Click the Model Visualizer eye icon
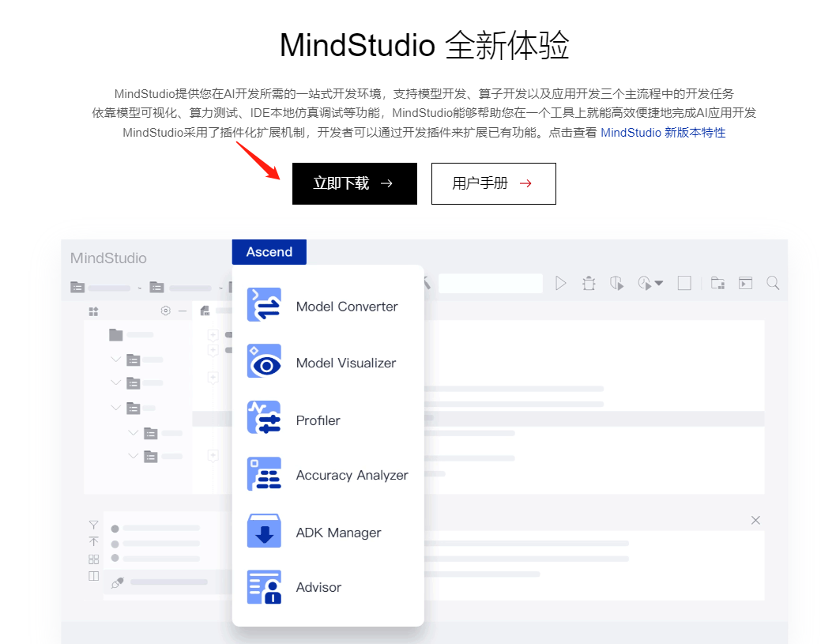Screen dimensions: 836x644 pyautogui.click(x=264, y=361)
